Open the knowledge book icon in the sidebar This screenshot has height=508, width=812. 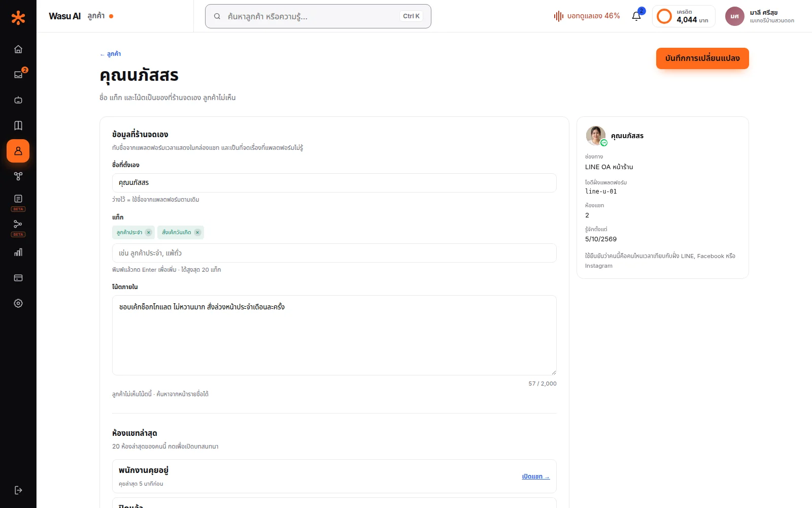(18, 125)
